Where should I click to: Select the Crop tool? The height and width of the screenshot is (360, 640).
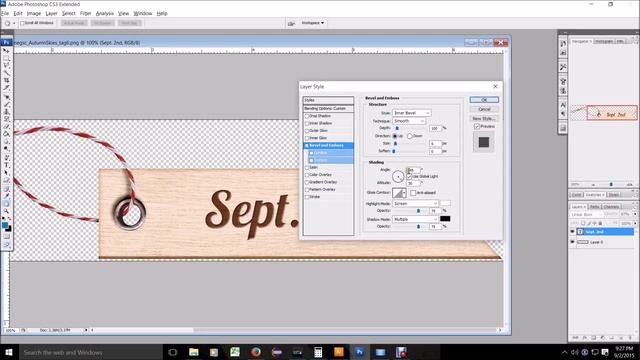pos(7,80)
